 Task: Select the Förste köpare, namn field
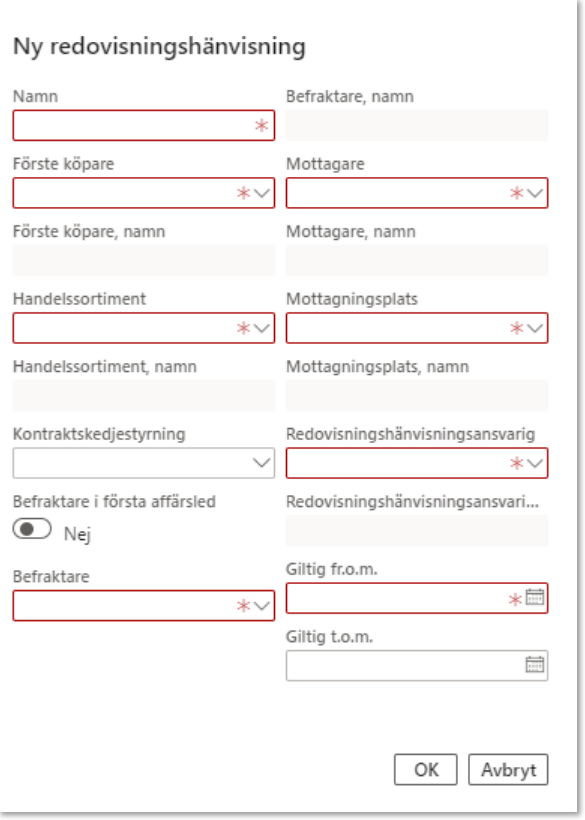pos(144,260)
